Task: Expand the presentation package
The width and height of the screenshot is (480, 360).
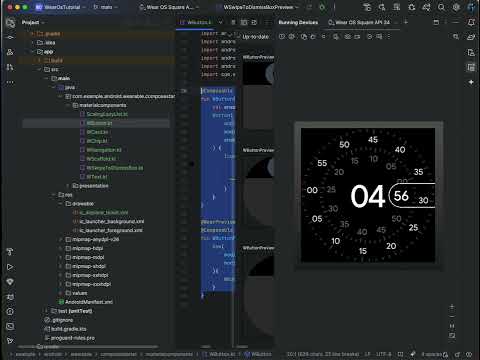Action: pyautogui.click(x=68, y=186)
